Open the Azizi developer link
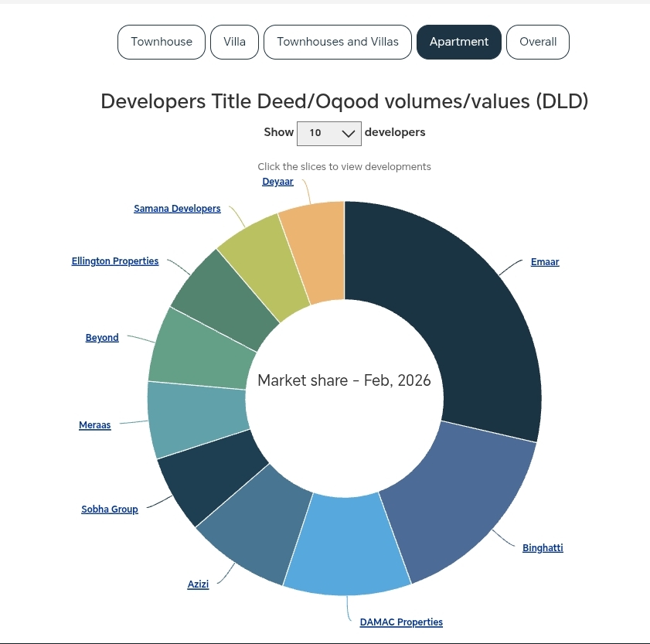This screenshot has height=644, width=650. [x=198, y=584]
